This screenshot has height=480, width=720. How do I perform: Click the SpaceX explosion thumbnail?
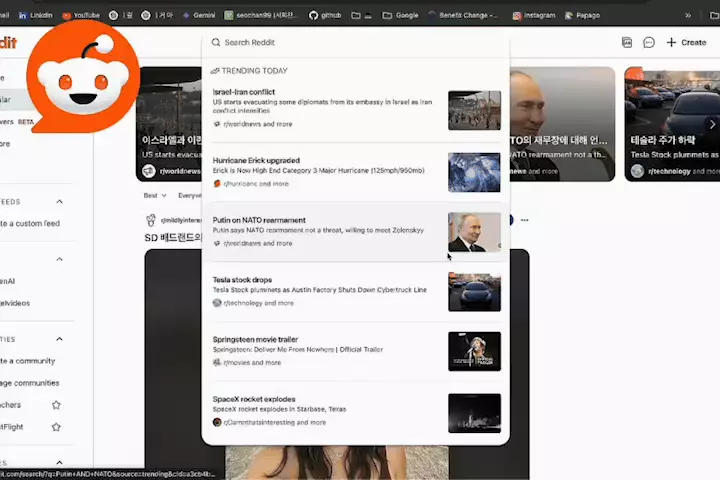tap(474, 413)
